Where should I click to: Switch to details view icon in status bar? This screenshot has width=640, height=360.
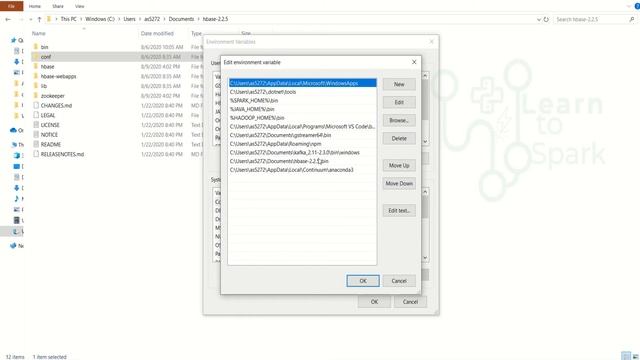[626, 356]
